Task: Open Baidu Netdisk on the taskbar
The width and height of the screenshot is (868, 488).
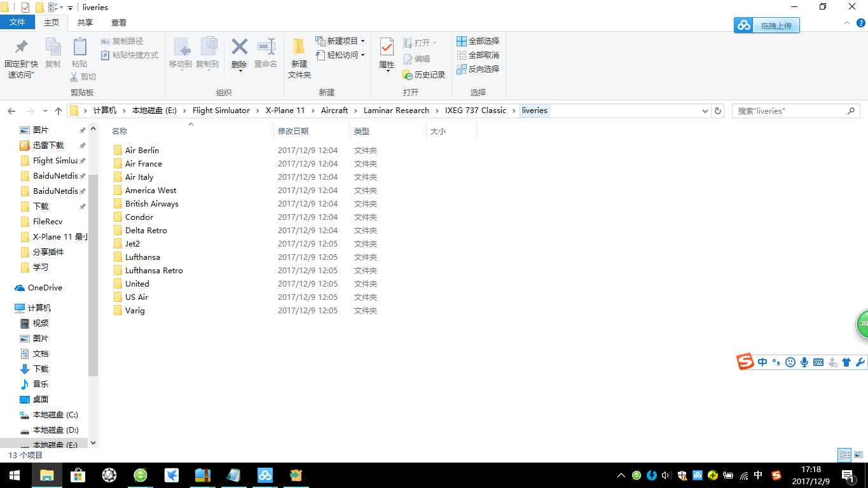Action: (265, 475)
